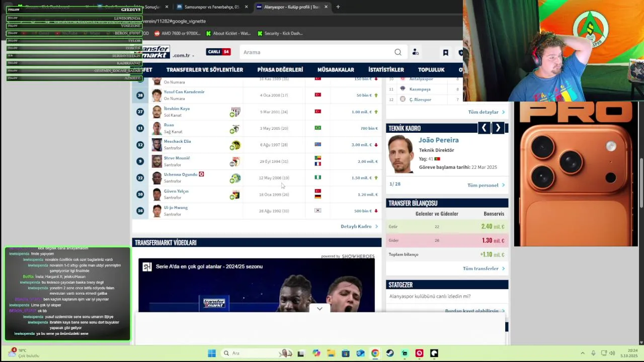Viewport: 644px width, 362px height.
Task: Open Detaylı Kadro link
Action: coord(359,227)
